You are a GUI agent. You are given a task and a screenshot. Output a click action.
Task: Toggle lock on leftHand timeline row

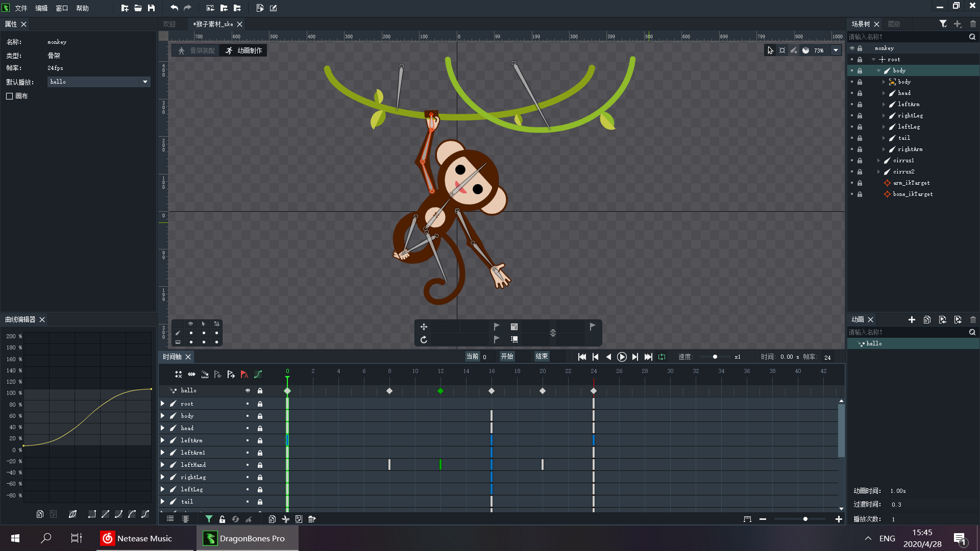click(x=260, y=465)
